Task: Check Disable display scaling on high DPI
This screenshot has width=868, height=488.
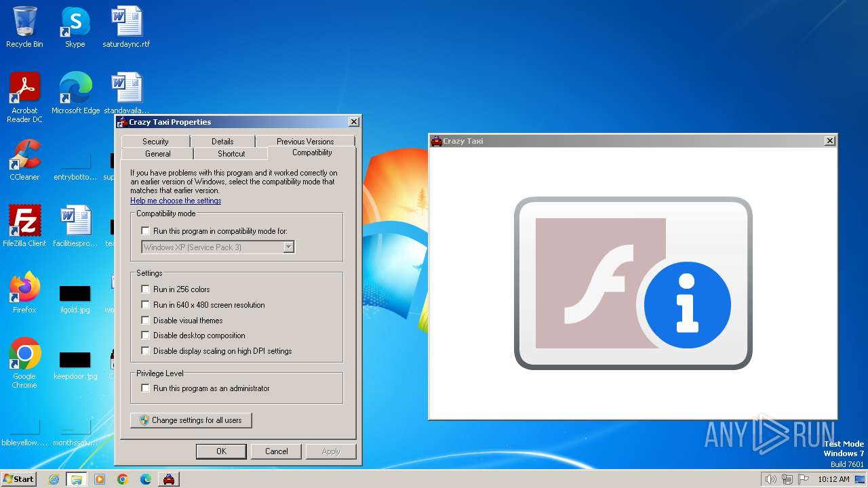Action: click(145, 351)
